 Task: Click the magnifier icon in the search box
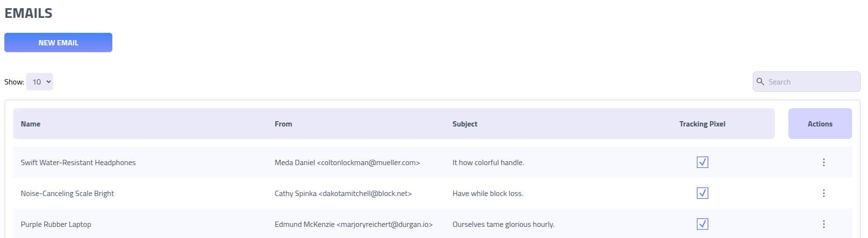point(760,82)
